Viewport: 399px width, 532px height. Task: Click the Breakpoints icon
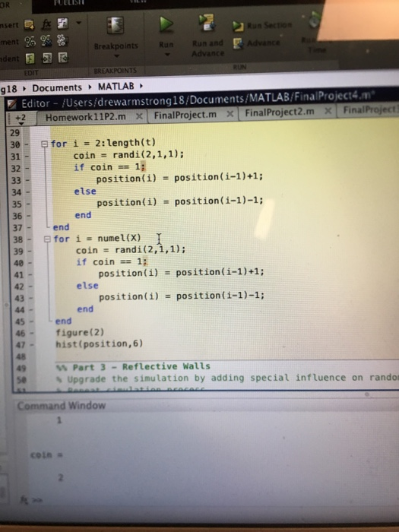point(115,26)
